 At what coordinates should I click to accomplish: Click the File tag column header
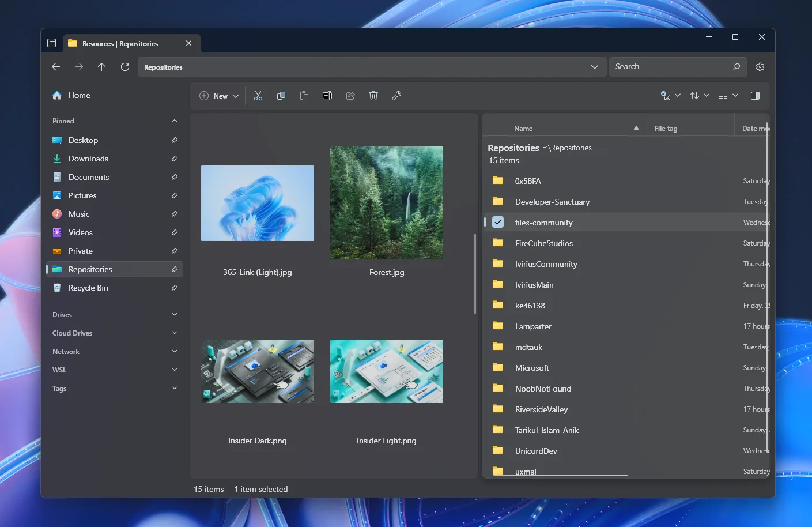[x=690, y=129]
